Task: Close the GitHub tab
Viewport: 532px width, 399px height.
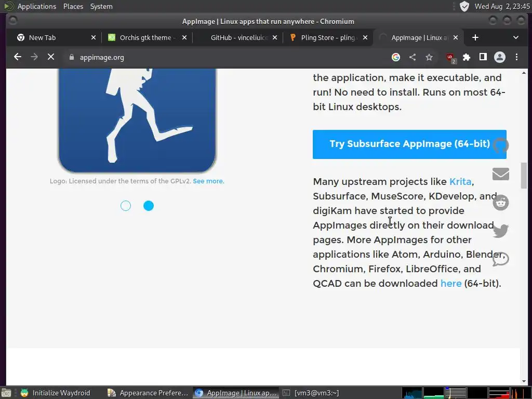Action: click(275, 37)
